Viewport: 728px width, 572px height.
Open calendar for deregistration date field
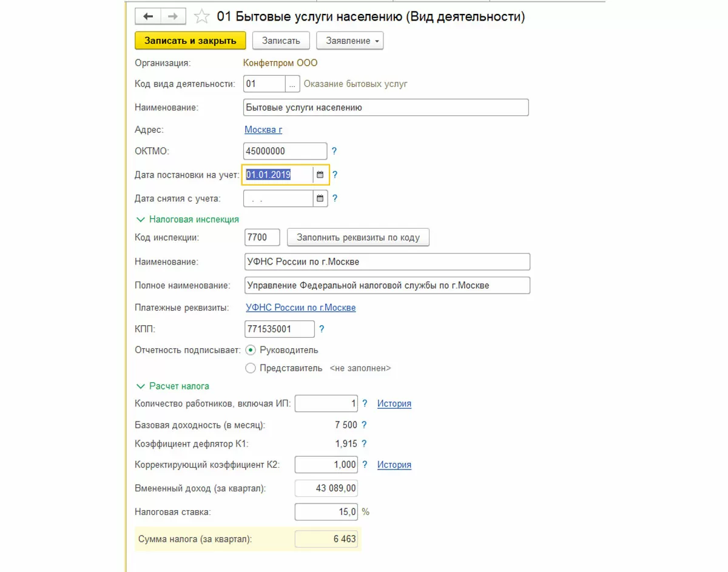320,198
